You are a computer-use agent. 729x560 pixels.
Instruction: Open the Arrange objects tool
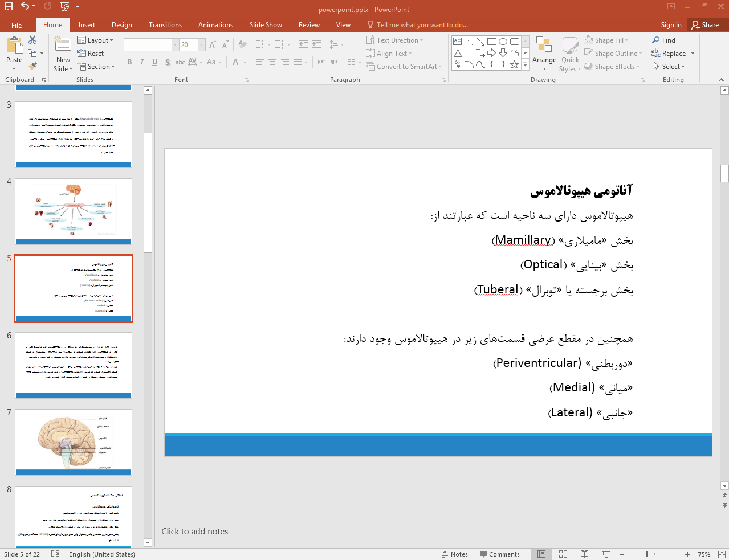(x=544, y=51)
